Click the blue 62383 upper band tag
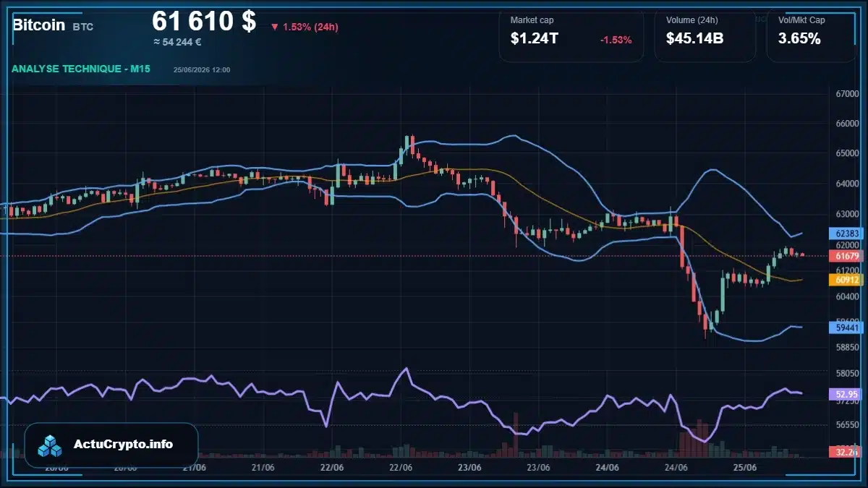This screenshot has height=488, width=868. coord(846,234)
